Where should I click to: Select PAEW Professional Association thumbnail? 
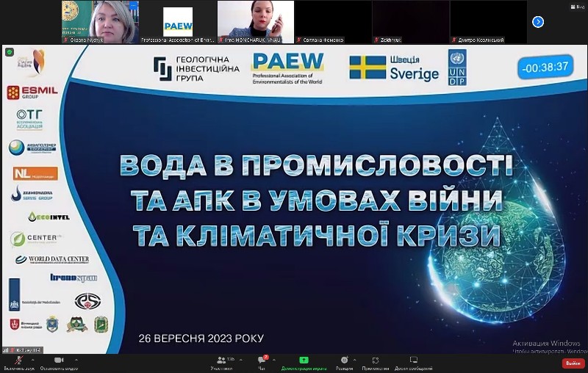(178, 22)
